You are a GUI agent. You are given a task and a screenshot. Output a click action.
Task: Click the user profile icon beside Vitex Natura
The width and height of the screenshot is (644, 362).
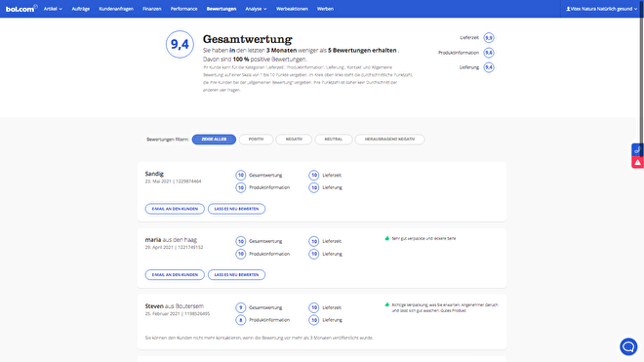tap(568, 9)
